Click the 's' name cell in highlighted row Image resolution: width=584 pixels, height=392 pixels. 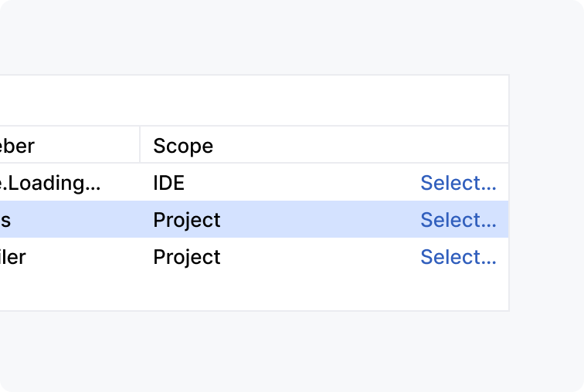pos(5,220)
